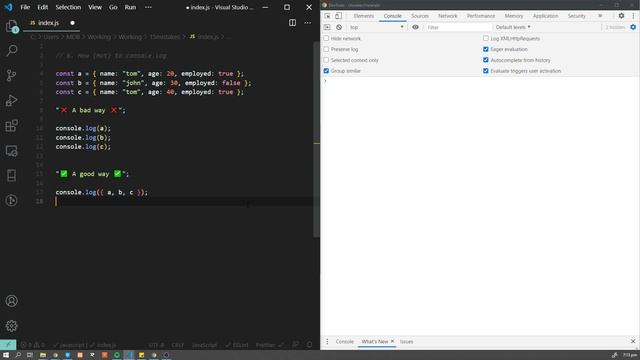The width and height of the screenshot is (640, 360).
Task: Clear the DevTools console
Action: (339, 27)
